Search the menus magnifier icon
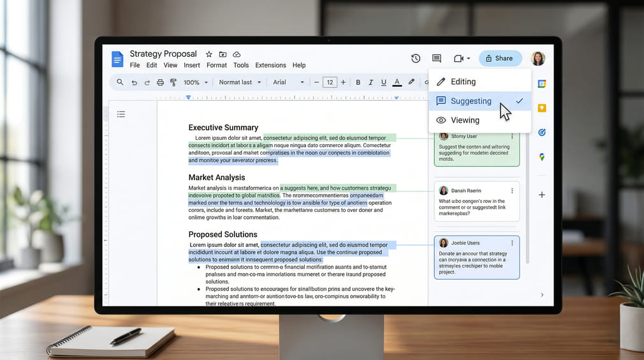This screenshot has width=644, height=360. (x=120, y=82)
